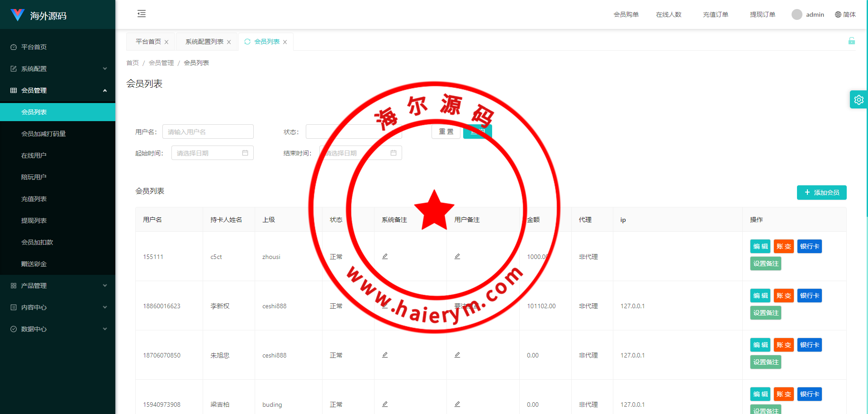Click 银行卡 button for user 18860016623

[809, 296]
